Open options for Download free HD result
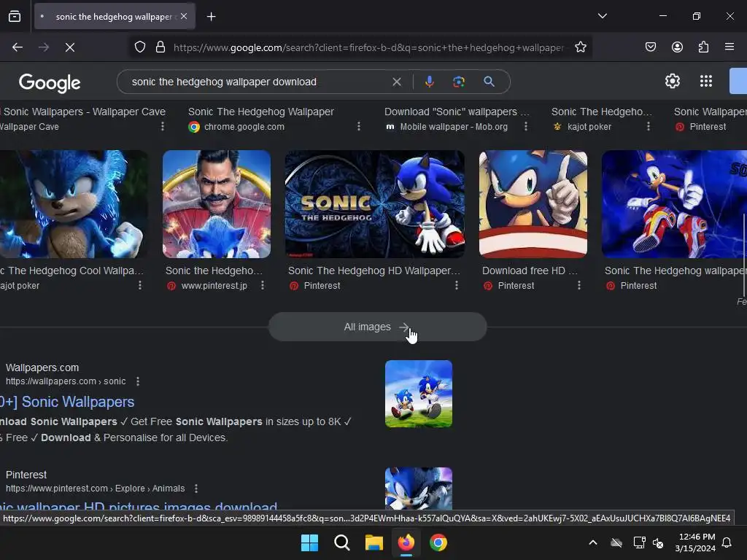 [x=578, y=285]
